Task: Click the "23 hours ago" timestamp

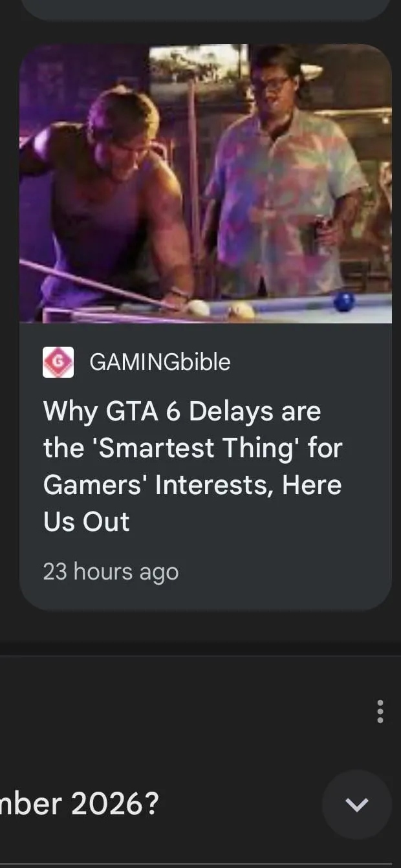Action: click(x=111, y=572)
